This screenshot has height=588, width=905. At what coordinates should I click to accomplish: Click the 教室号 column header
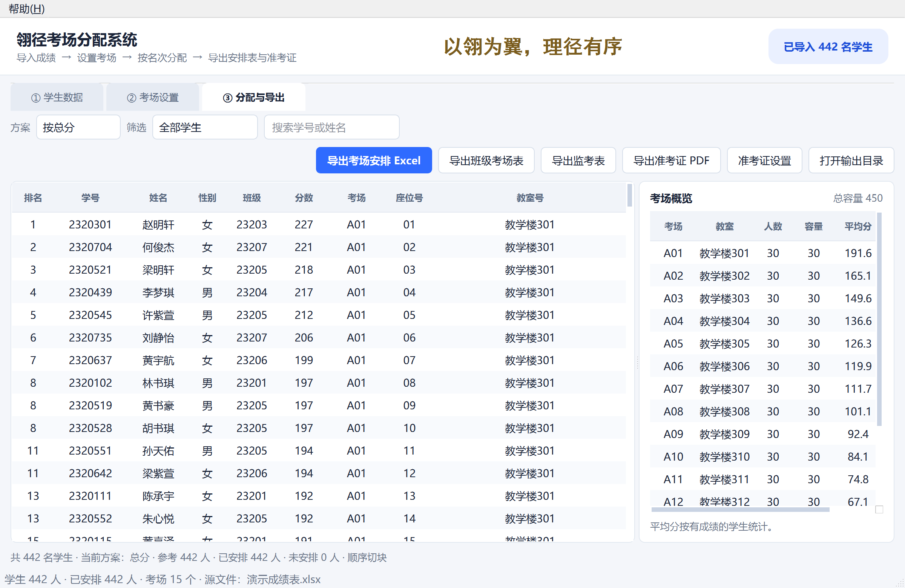[x=530, y=198]
